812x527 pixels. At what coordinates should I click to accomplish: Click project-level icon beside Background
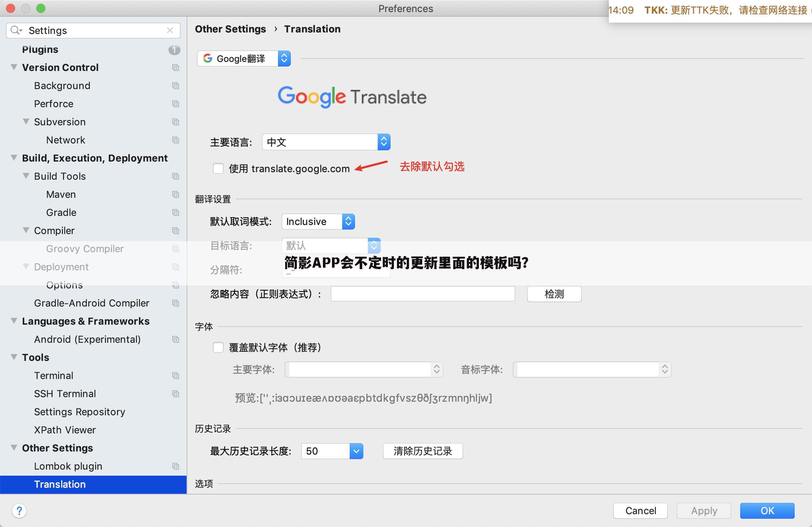click(176, 86)
